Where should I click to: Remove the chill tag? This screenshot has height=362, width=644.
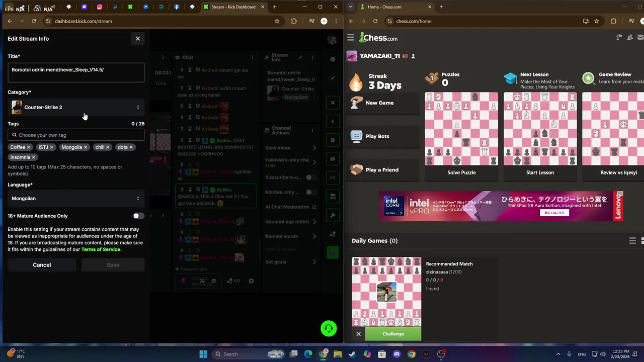click(x=107, y=147)
